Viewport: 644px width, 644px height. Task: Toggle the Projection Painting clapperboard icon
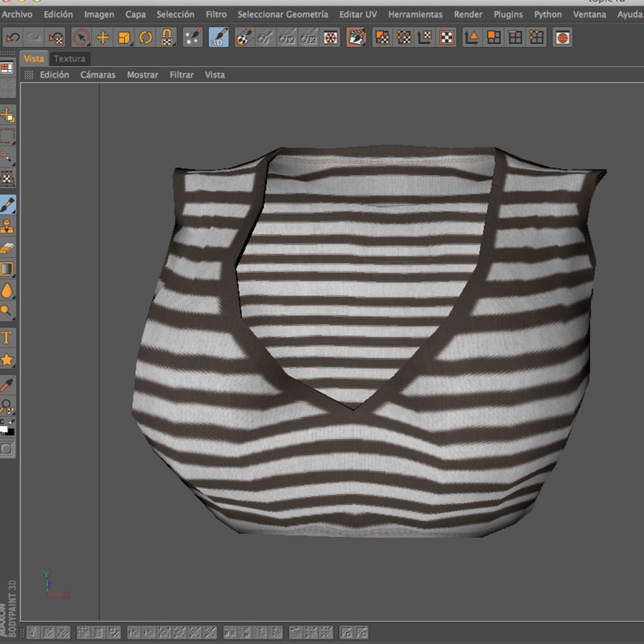(x=356, y=38)
